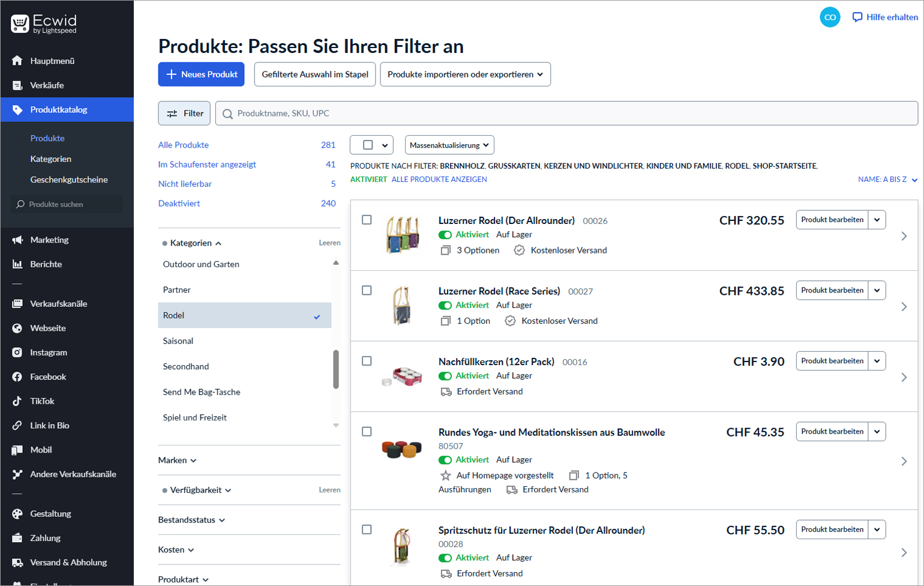The height and width of the screenshot is (586, 924).
Task: Click the Alle Produkte anzeigen link
Action: [x=439, y=180]
